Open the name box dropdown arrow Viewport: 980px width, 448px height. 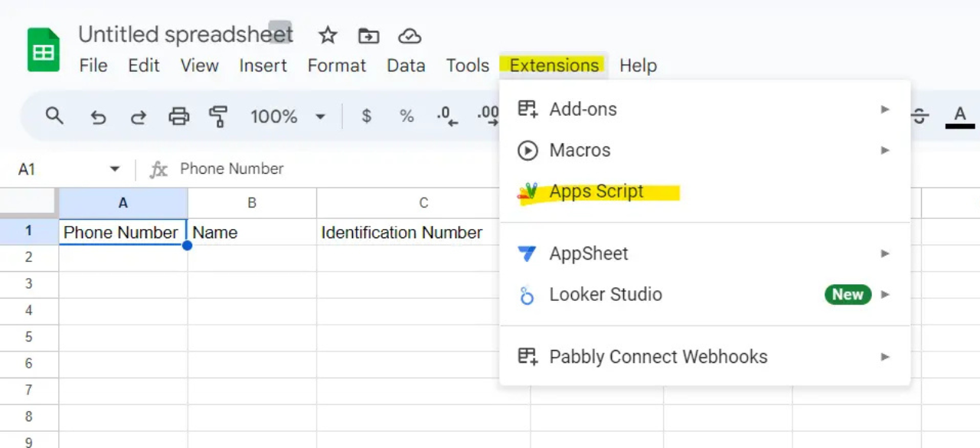click(115, 169)
